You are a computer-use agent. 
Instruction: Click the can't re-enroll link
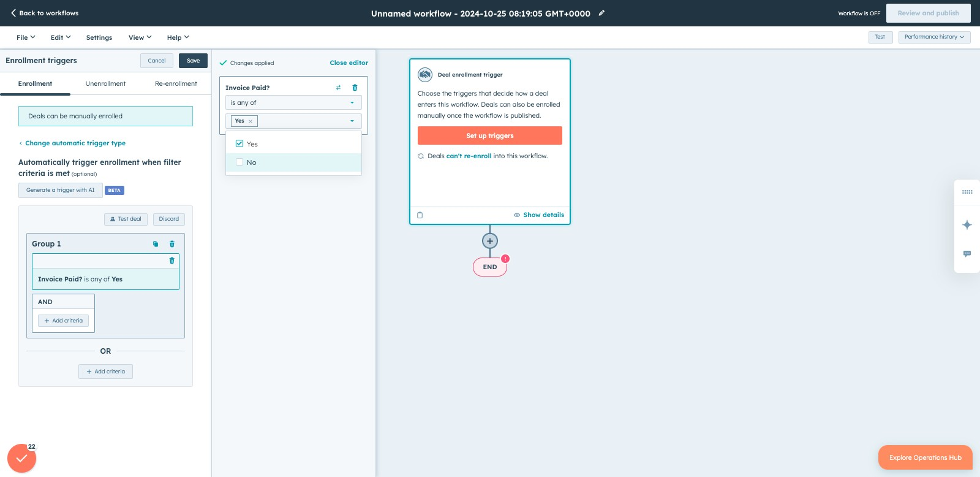[x=469, y=156]
